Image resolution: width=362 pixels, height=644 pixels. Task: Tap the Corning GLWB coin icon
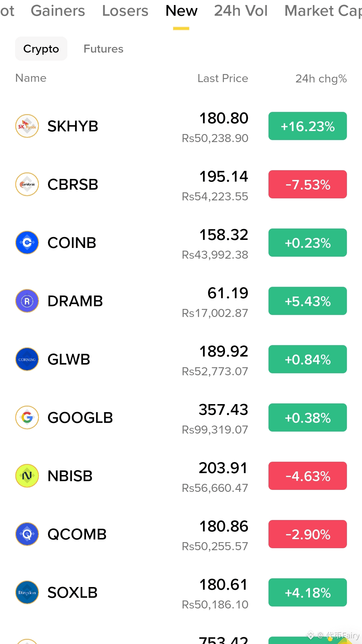27,359
